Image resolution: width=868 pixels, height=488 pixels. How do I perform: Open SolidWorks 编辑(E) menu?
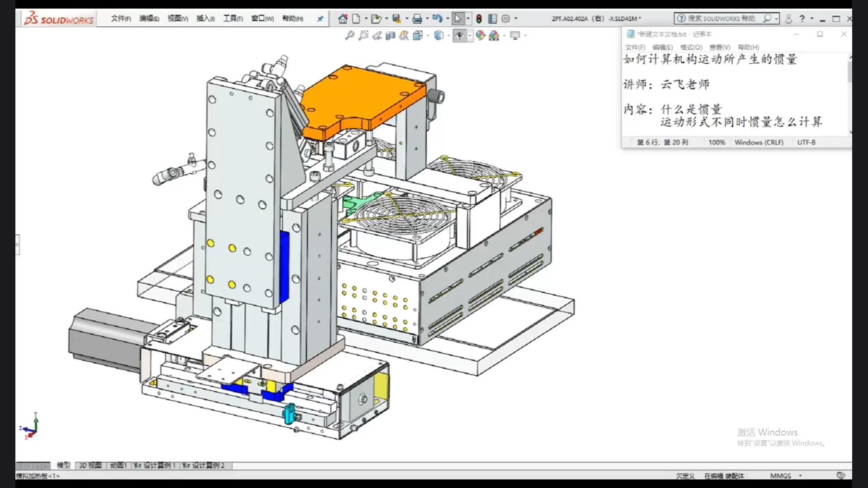point(149,19)
